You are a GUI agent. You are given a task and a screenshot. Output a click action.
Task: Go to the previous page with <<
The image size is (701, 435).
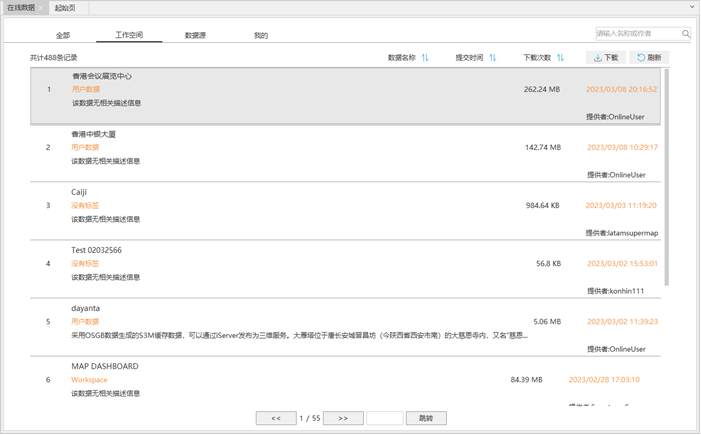coord(276,418)
